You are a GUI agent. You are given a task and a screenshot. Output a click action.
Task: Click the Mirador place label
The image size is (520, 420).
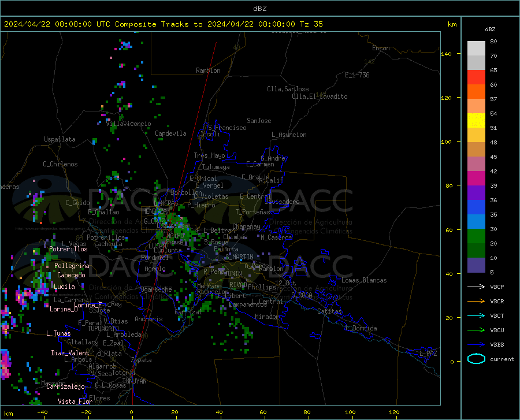(x=266, y=317)
